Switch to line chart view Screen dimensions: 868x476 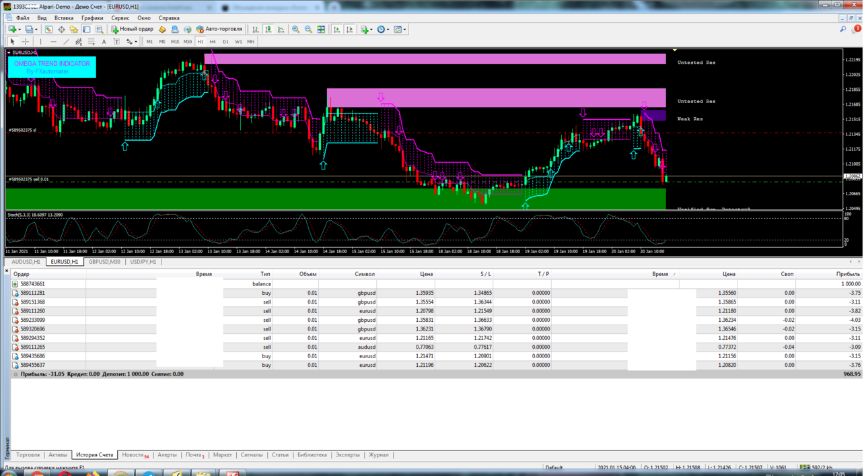click(281, 30)
